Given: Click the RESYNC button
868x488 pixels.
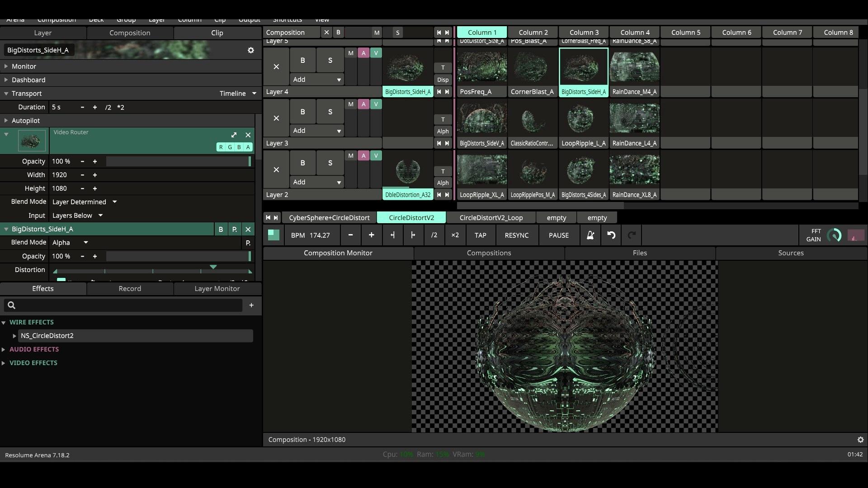Looking at the screenshot, I should coord(517,235).
